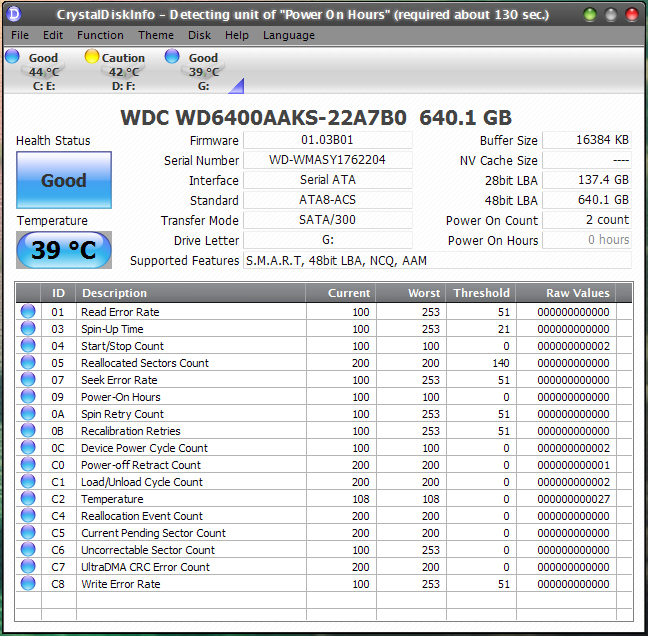This screenshot has height=636, width=648.
Task: Click status orb of Read Error Rate row
Action: click(28, 311)
